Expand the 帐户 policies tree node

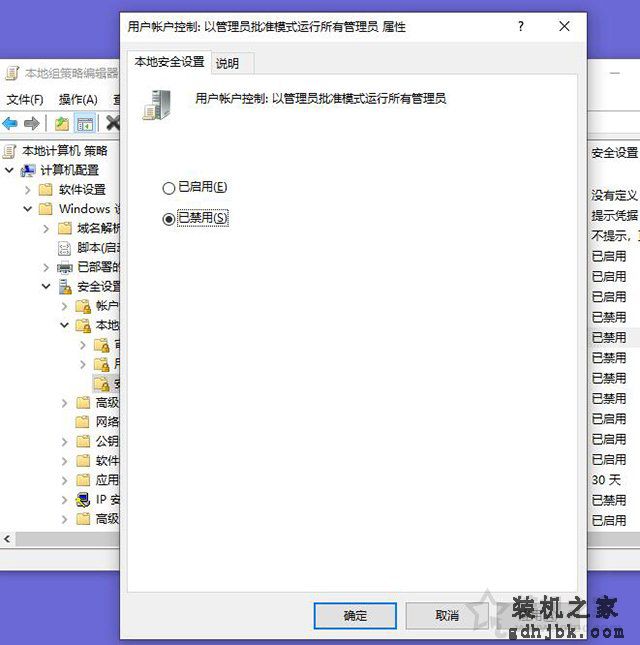click(x=65, y=306)
